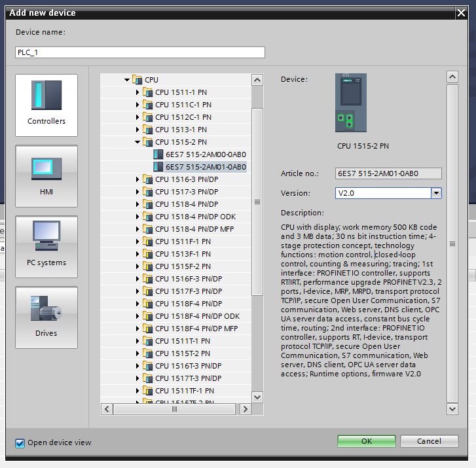Viewport: 476px width, 468px height.
Task: Click the folder icon of CPU 1511-1 PN
Action: pyautogui.click(x=147, y=92)
